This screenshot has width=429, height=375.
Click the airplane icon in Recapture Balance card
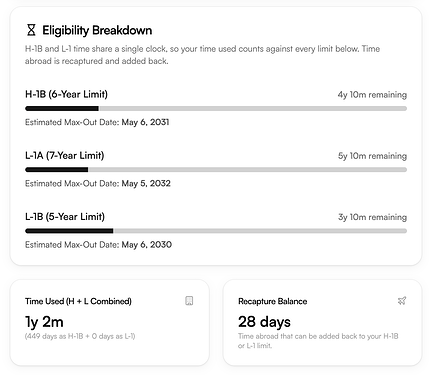coord(402,301)
